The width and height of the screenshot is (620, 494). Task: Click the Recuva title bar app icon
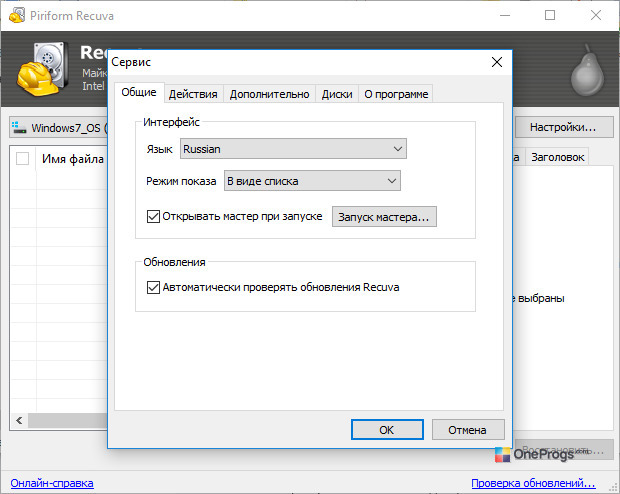tap(17, 15)
